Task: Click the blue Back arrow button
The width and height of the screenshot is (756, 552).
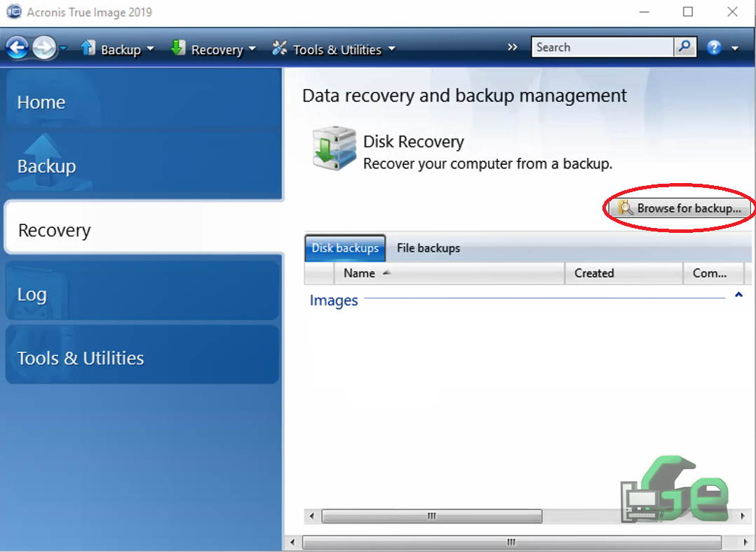Action: coord(18,48)
